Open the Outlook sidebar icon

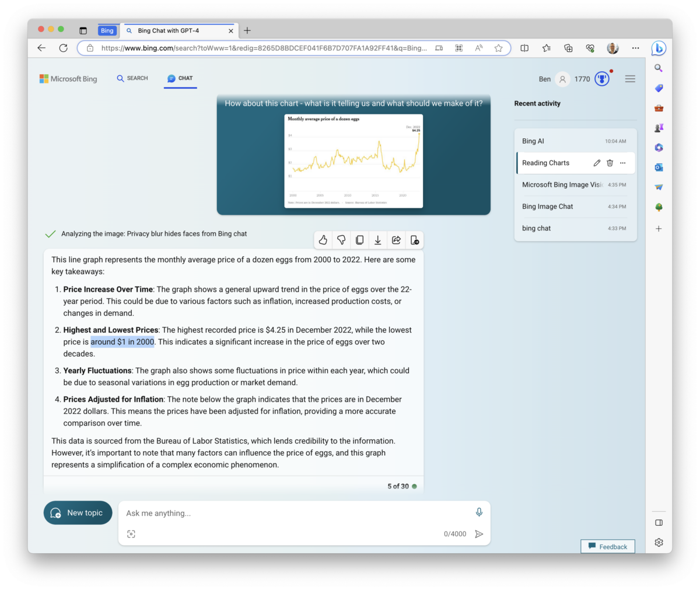pyautogui.click(x=658, y=167)
